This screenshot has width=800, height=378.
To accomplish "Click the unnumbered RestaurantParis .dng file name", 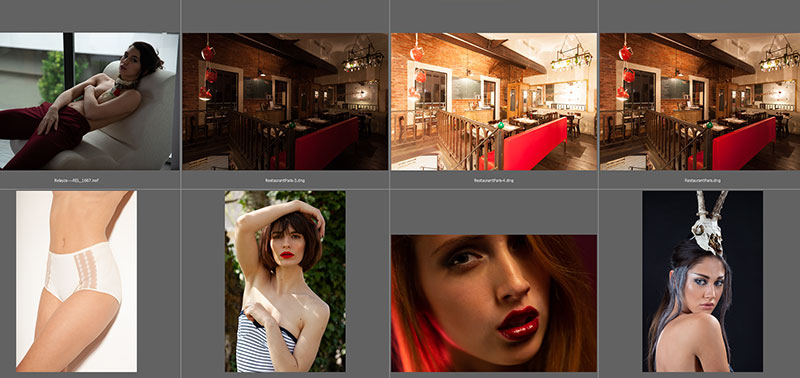I will pyautogui.click(x=703, y=181).
